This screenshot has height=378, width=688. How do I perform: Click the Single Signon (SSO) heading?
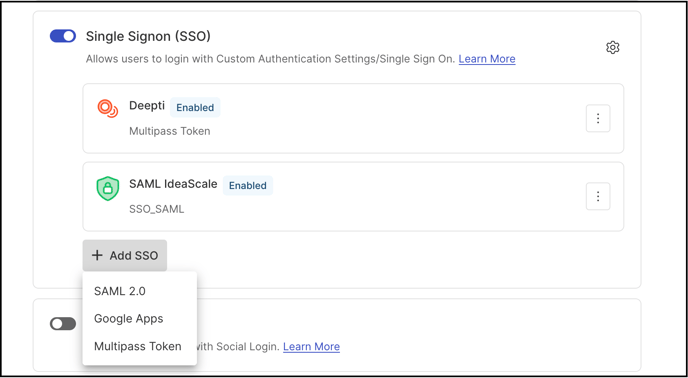148,36
